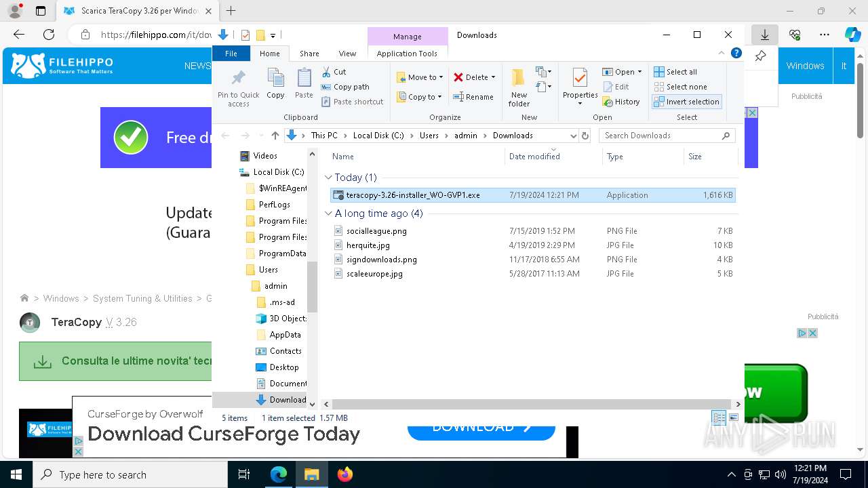Select Contacts in navigation pane
This screenshot has height=488, width=868.
279,351
